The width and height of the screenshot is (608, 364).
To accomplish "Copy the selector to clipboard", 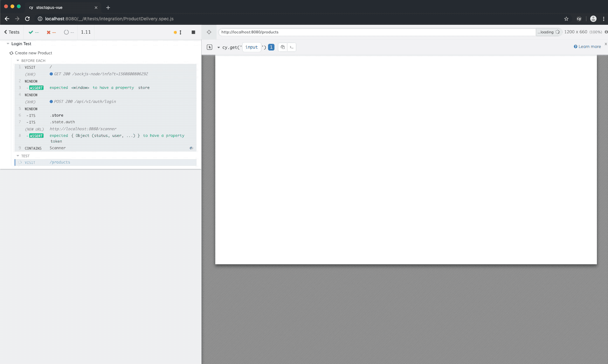I will click(282, 47).
